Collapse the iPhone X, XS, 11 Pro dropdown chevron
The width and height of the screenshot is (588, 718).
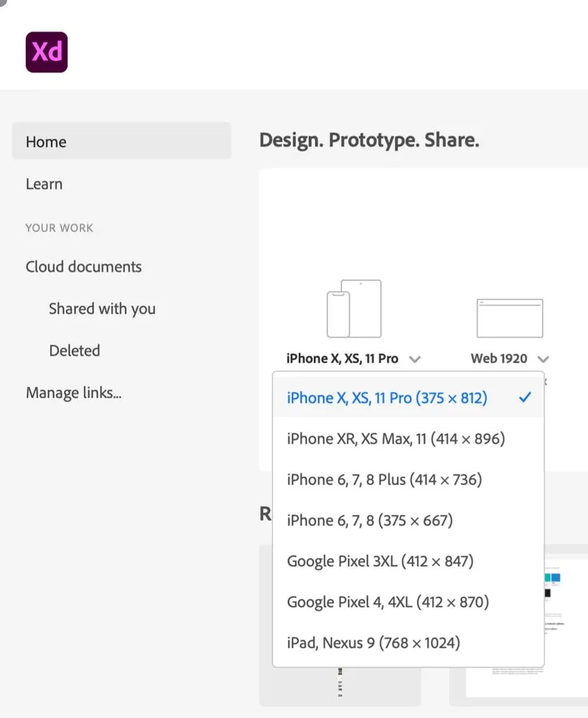pyautogui.click(x=415, y=359)
